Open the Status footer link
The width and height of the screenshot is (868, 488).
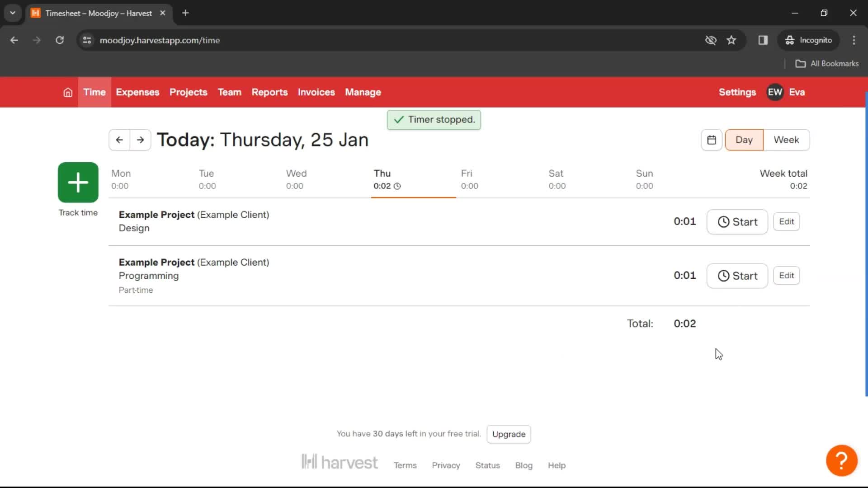point(487,465)
